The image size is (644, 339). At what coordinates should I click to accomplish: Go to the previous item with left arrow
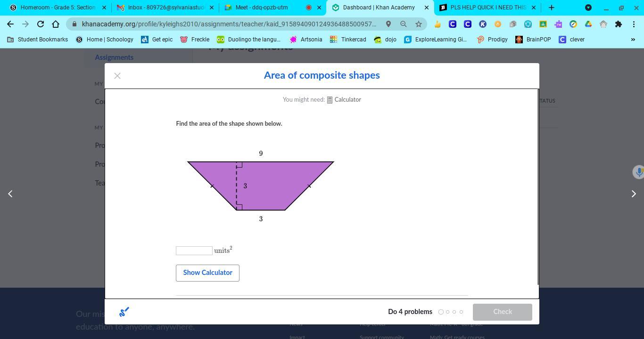10,194
